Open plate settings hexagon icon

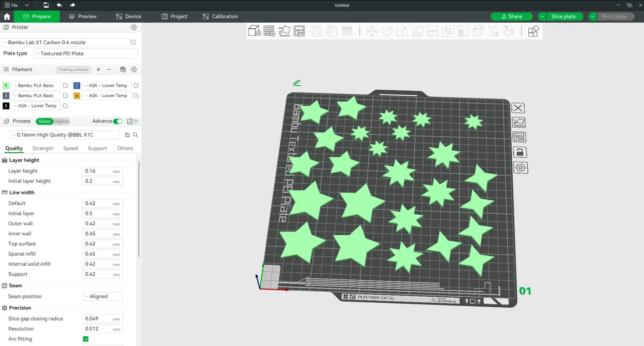point(521,167)
